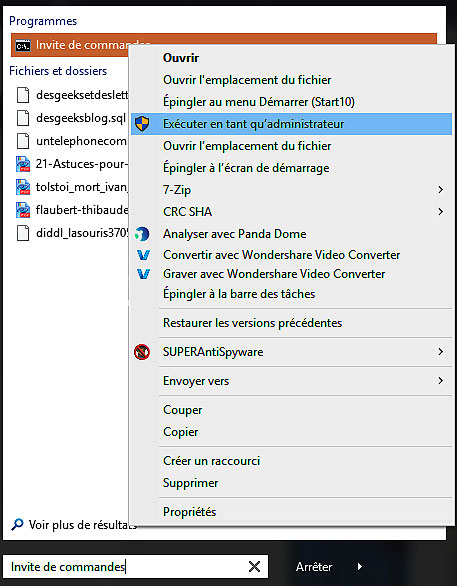The height and width of the screenshot is (586, 457).
Task: Click the PDF icon of 21-Astuces-pour
Action: pos(23,164)
